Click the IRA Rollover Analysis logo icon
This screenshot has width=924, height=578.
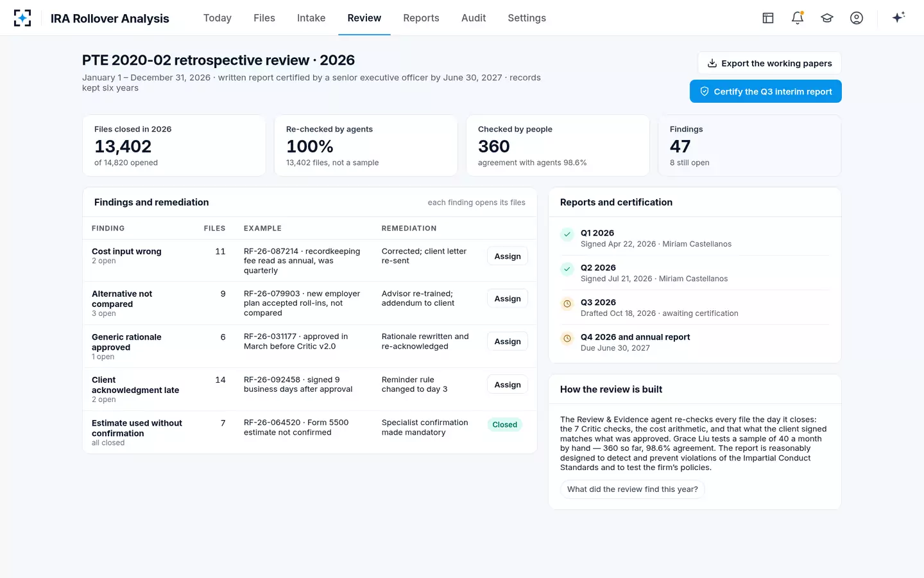(x=22, y=18)
